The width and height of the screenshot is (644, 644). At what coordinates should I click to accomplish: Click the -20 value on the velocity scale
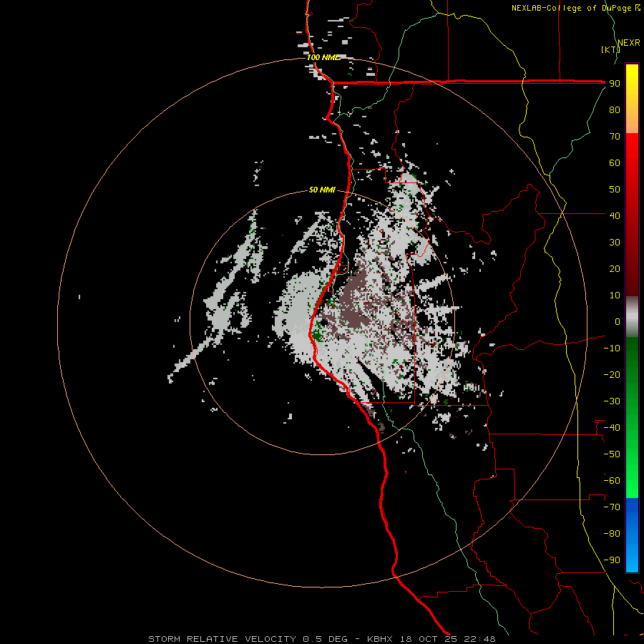(612, 374)
